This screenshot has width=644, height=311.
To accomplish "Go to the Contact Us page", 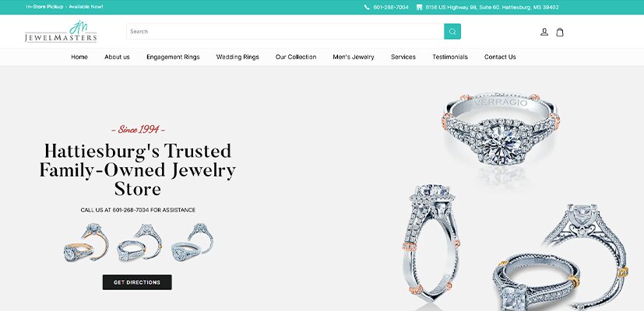I will point(500,57).
